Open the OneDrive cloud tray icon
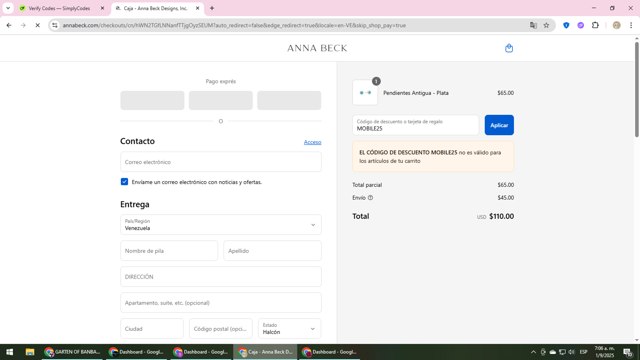The image size is (640, 360). pyautogui.click(x=553, y=352)
